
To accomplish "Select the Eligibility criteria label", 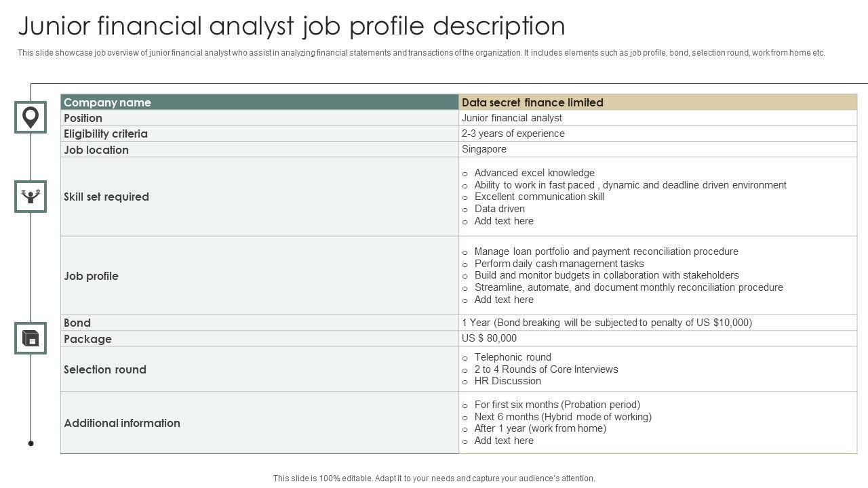I will tap(105, 134).
